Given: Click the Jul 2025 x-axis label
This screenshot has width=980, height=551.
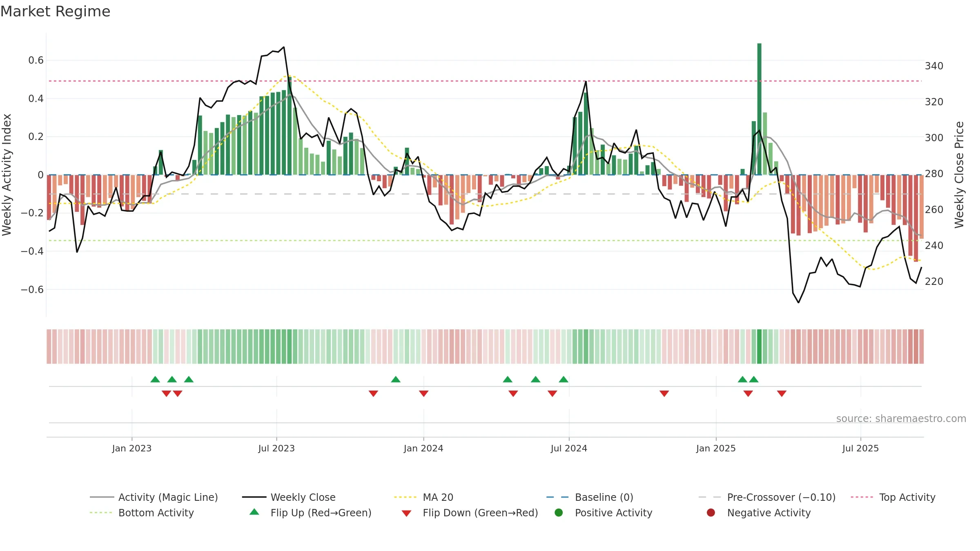Looking at the screenshot, I should (860, 448).
